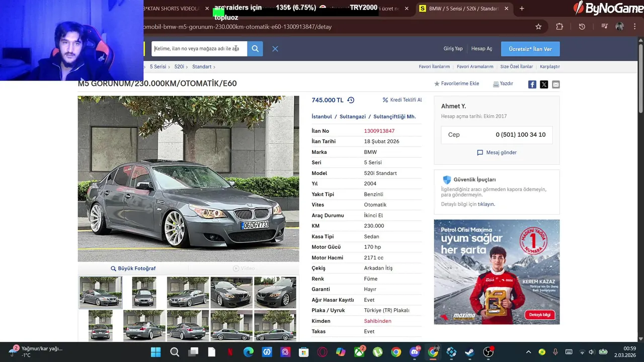The image size is (644, 362).
Task: Open Opera browser from the taskbar
Action: [322, 352]
